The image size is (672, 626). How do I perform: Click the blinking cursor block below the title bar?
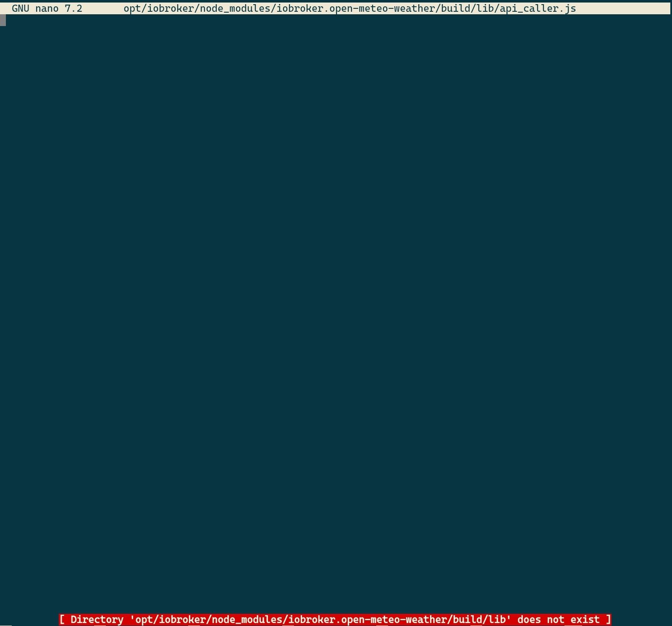pos(4,19)
